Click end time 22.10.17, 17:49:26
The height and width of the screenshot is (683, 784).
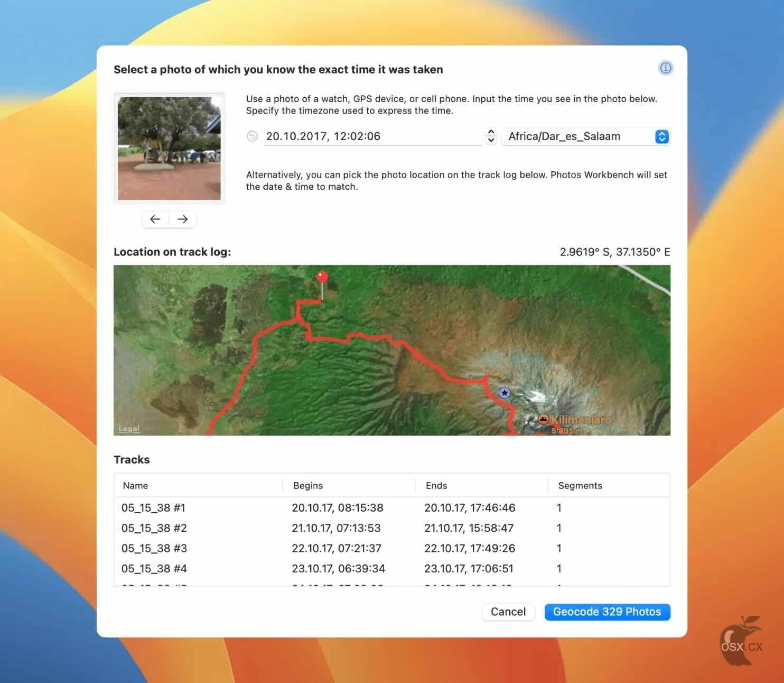click(470, 548)
